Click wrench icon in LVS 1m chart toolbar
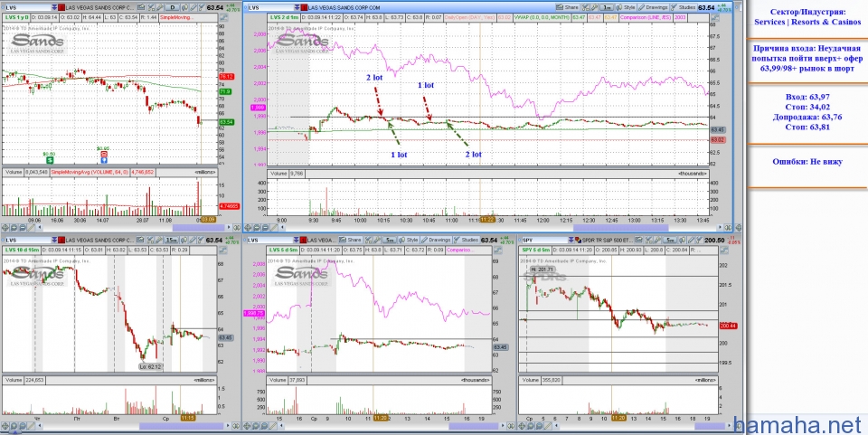The height and width of the screenshot is (435, 868). click(595, 7)
